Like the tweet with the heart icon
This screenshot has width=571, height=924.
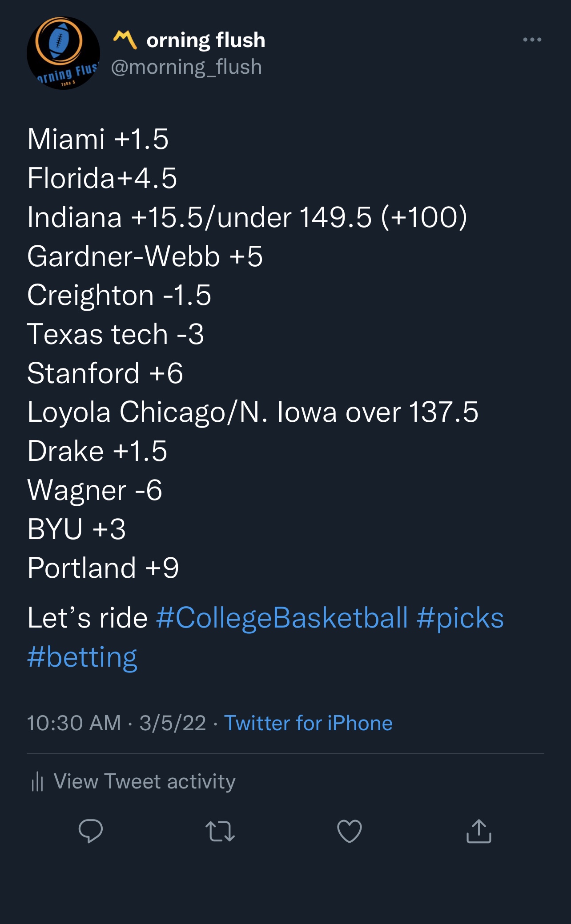350,831
